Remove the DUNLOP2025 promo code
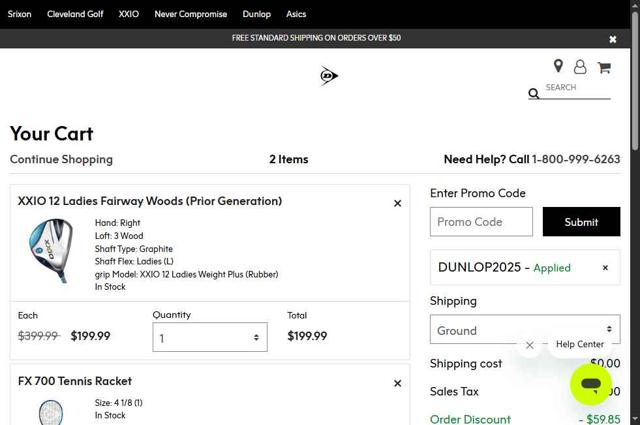 point(605,267)
